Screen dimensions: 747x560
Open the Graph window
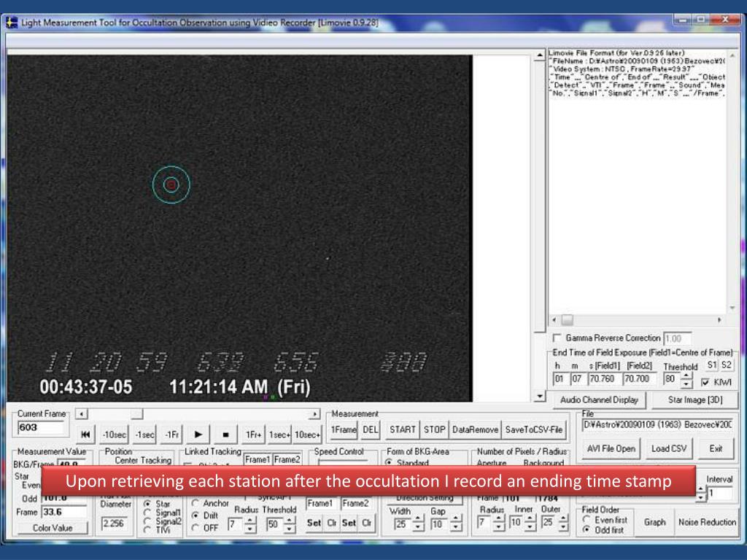[654, 522]
